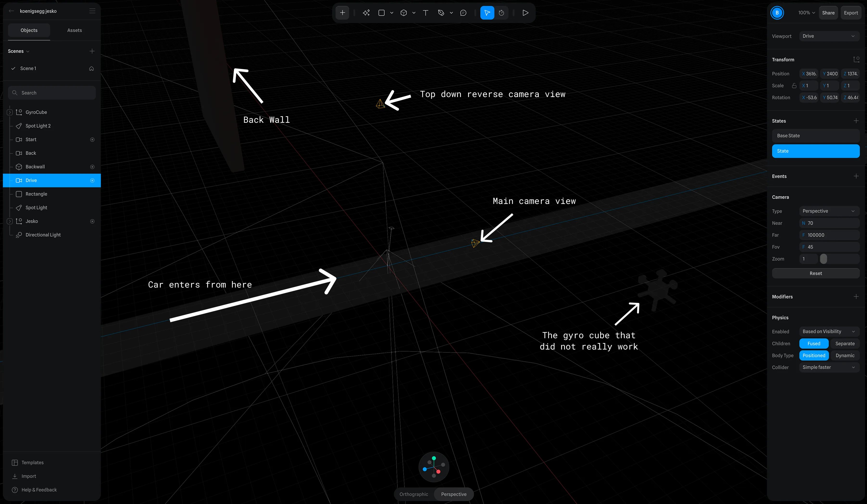This screenshot has width=867, height=504.
Task: Toggle visibility dot on Jesko
Action: pos(92,221)
